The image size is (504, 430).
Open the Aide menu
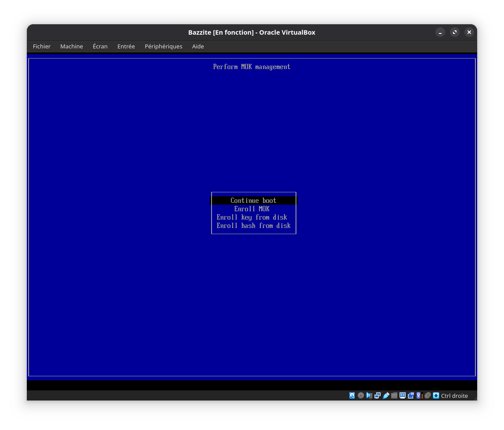(x=198, y=46)
